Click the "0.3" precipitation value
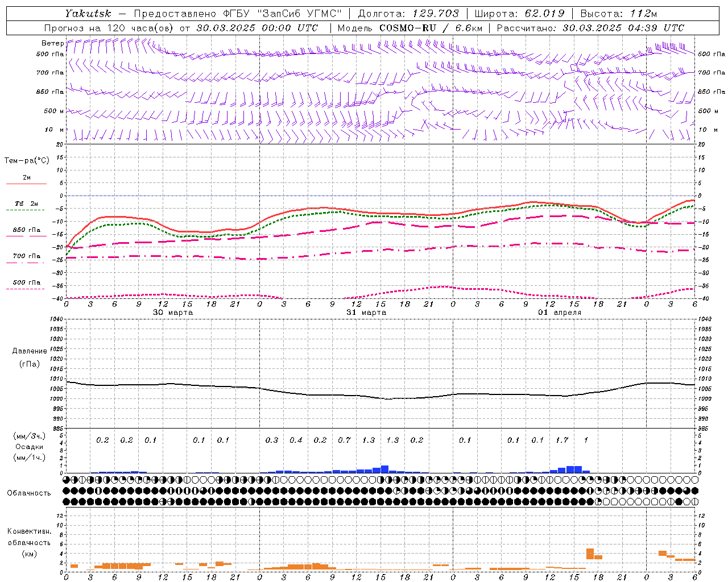Image resolution: width=728 pixels, height=582 pixels. [x=272, y=440]
